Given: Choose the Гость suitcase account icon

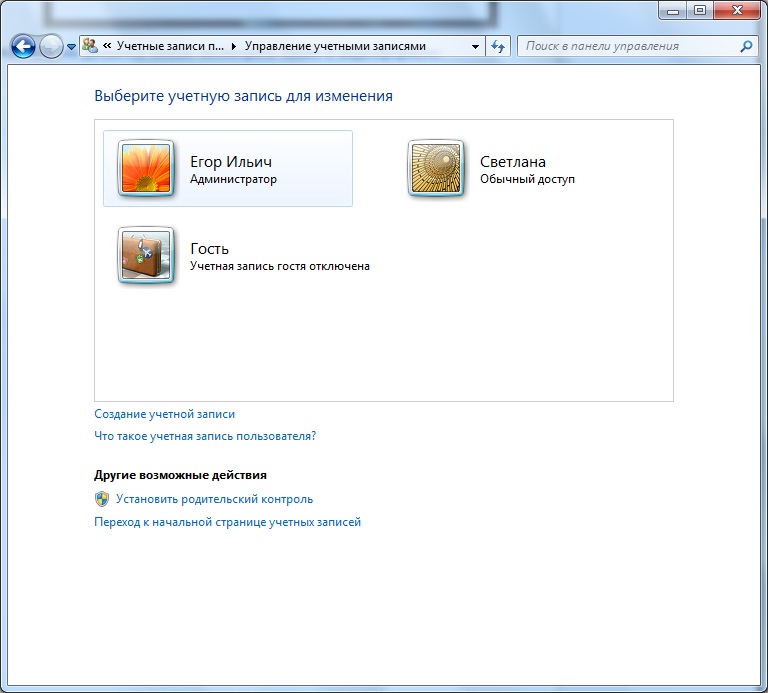Looking at the screenshot, I should pos(147,256).
